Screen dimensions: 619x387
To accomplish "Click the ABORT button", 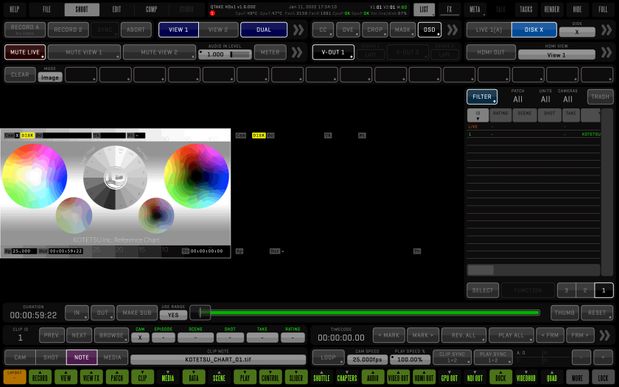I will [x=136, y=30].
